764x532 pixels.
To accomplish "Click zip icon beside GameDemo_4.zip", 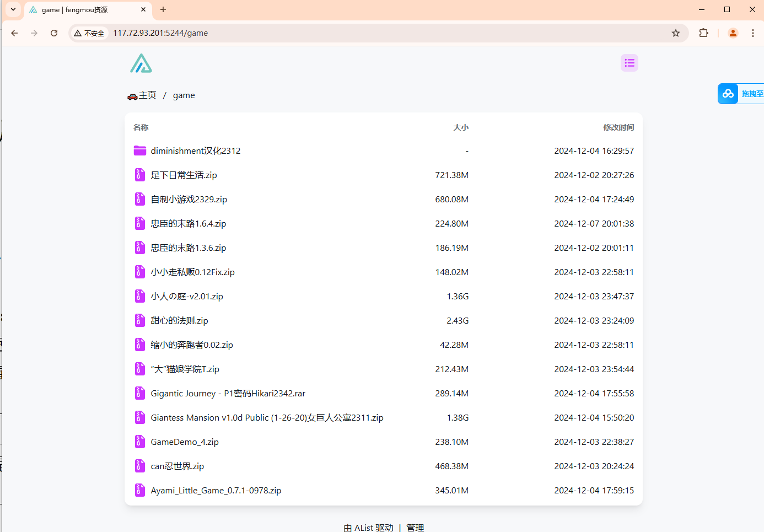I will pyautogui.click(x=140, y=442).
